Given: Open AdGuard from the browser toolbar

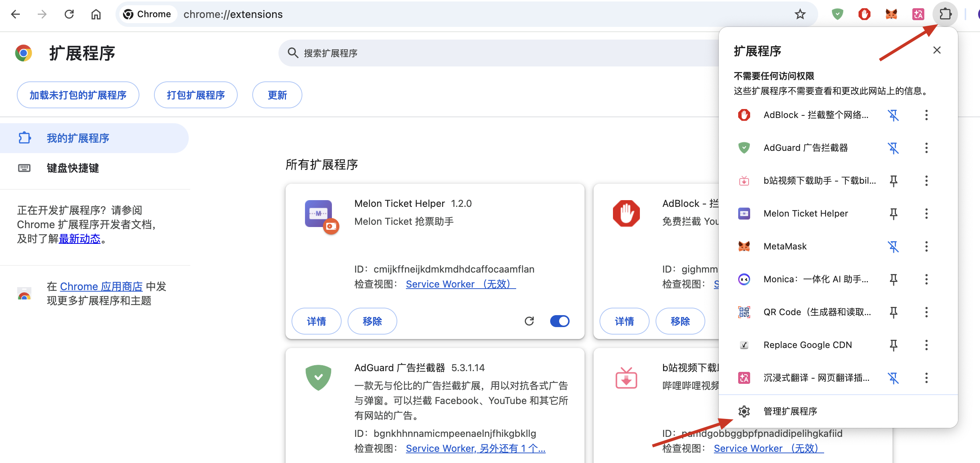Looking at the screenshot, I should [837, 15].
